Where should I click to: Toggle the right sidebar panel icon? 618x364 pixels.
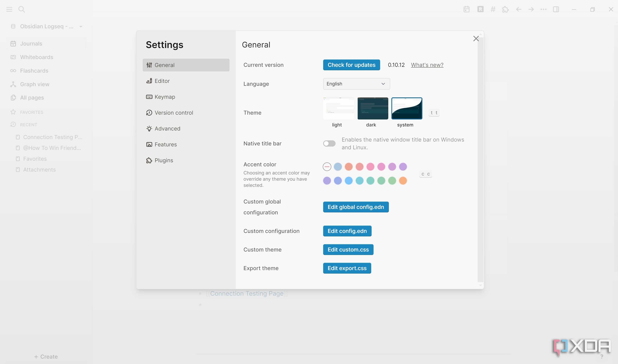click(x=556, y=9)
